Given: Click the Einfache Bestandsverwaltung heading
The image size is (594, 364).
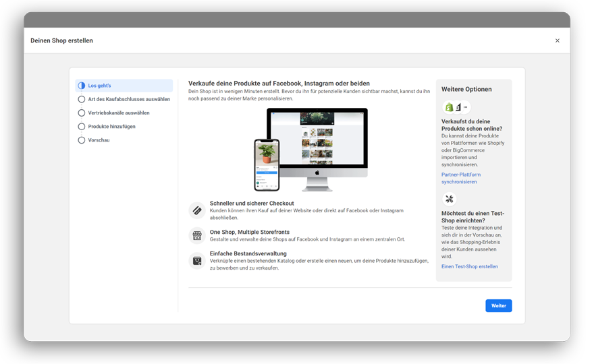Looking at the screenshot, I should 248,253.
